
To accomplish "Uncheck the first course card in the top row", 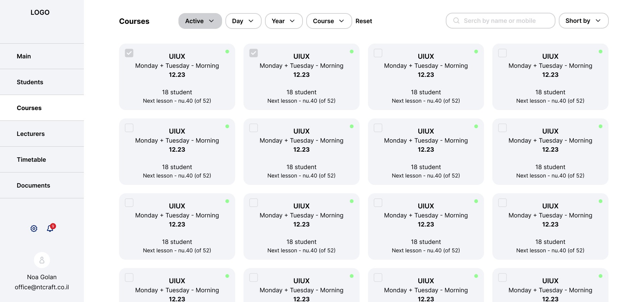I will [129, 53].
